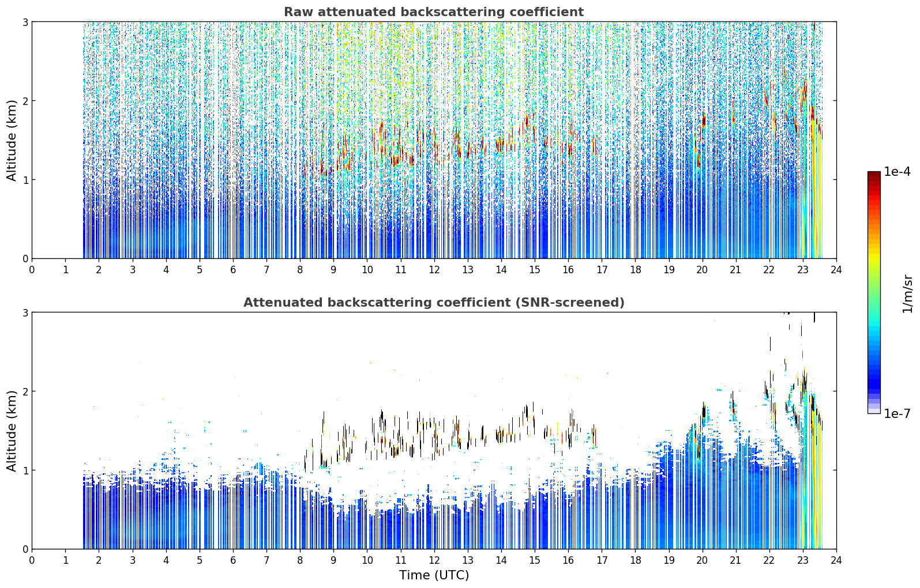This screenshot has width=920, height=588.
Task: Click the 'Time (UTC)' axis label
Action: tap(434, 575)
